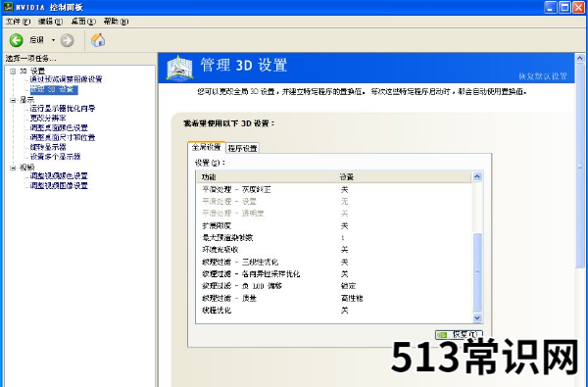
Task: Select 纹理过滤 - 负 LOD 偏移 row
Action: pos(334,286)
